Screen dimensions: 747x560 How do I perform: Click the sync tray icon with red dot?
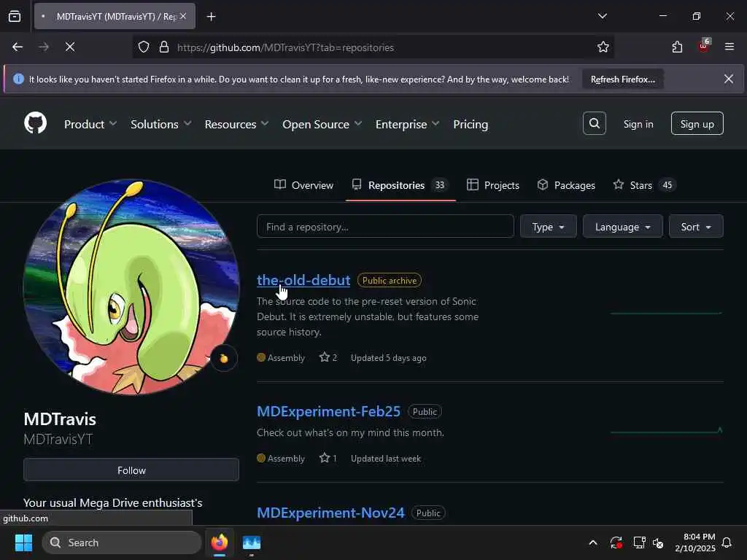click(616, 542)
